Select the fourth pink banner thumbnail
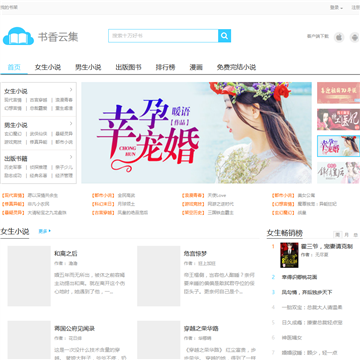 [338, 173]
